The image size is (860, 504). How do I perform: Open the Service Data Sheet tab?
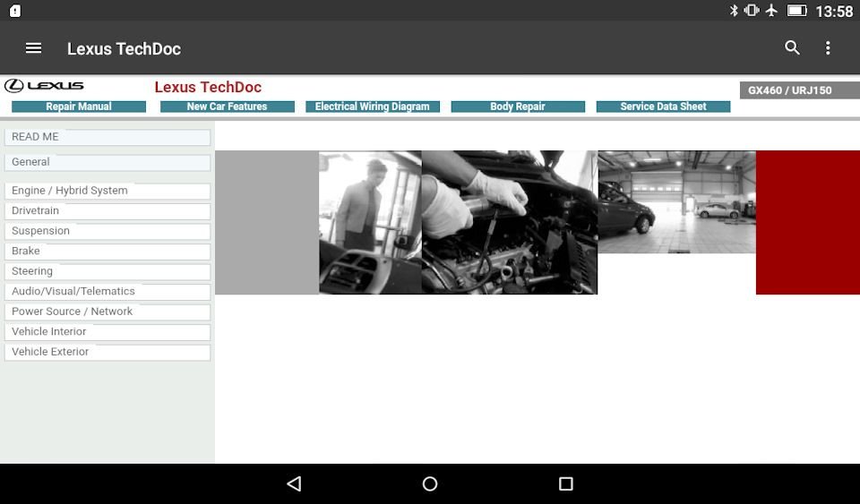point(663,107)
